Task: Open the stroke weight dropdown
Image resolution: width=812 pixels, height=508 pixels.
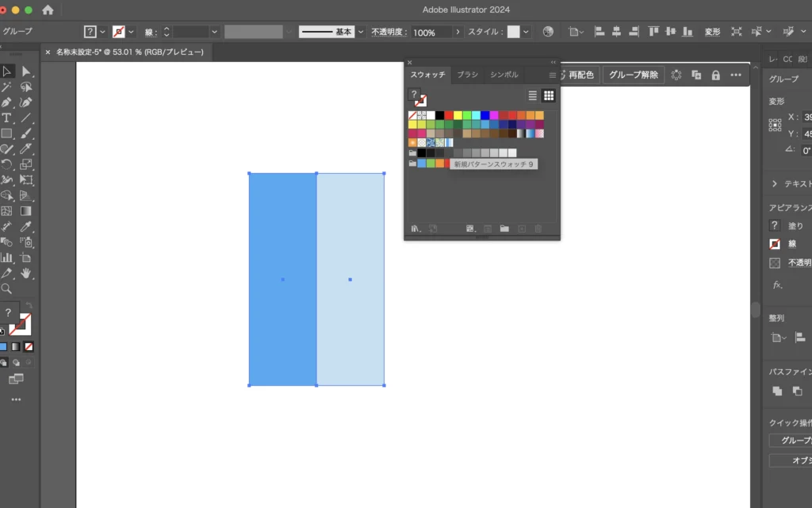Action: [214, 32]
